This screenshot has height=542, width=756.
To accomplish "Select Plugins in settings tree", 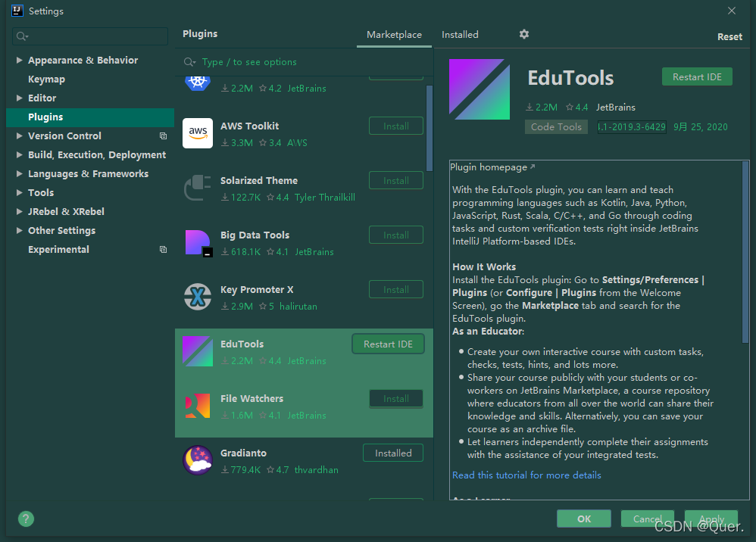I will tap(89, 117).
